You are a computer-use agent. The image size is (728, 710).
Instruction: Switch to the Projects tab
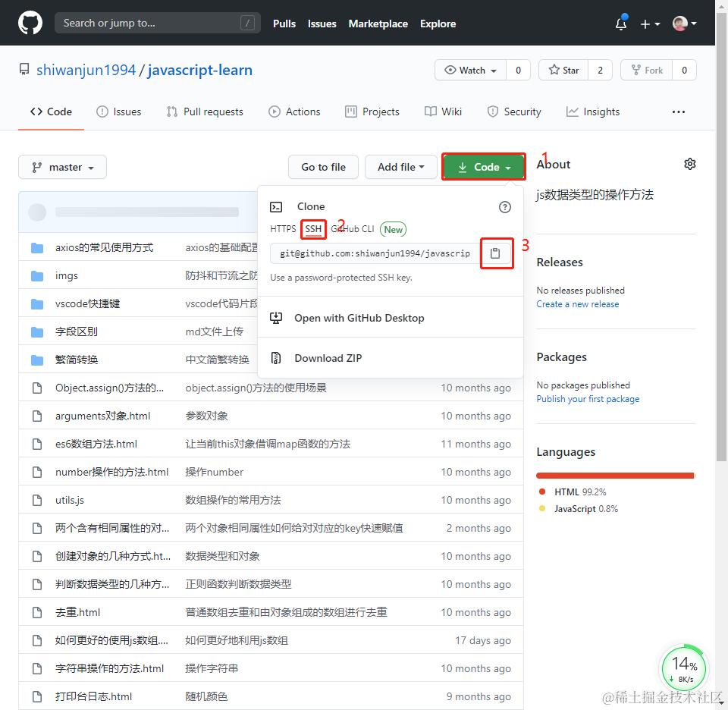[372, 112]
